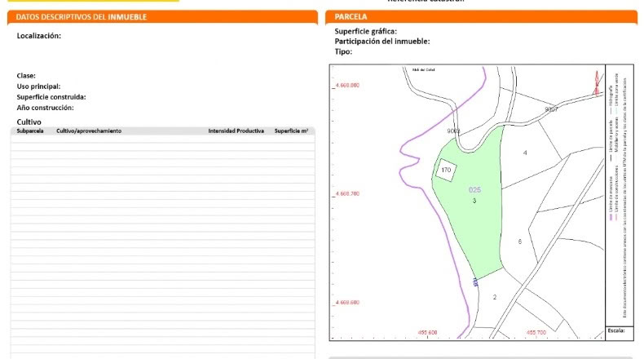Click the 025 polygon label in the green parcel
Screen dimensions: 644x359
click(x=474, y=190)
